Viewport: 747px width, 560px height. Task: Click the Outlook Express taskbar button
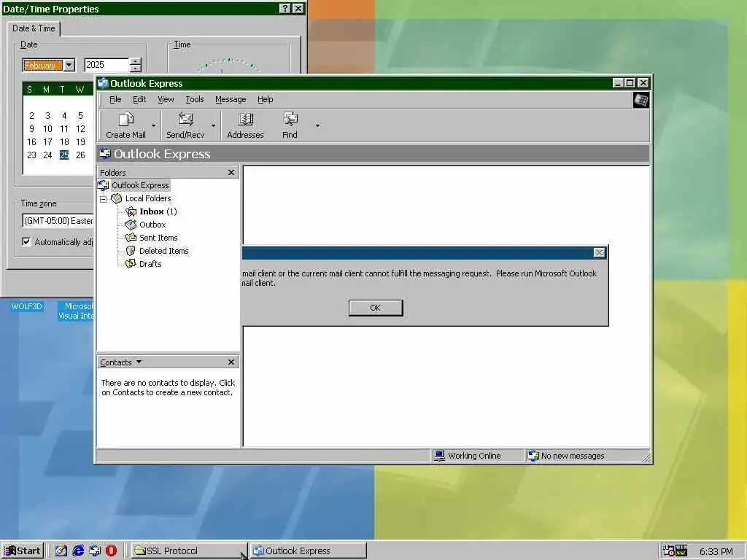[x=309, y=551]
